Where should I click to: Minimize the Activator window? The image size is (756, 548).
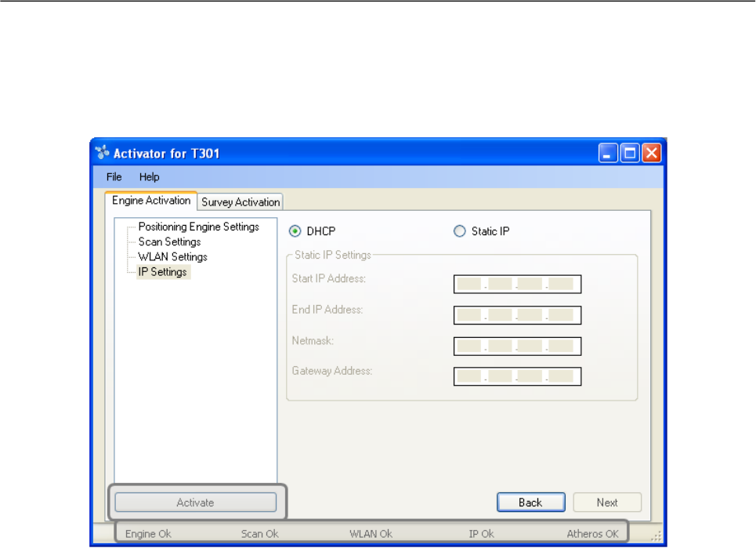(608, 153)
